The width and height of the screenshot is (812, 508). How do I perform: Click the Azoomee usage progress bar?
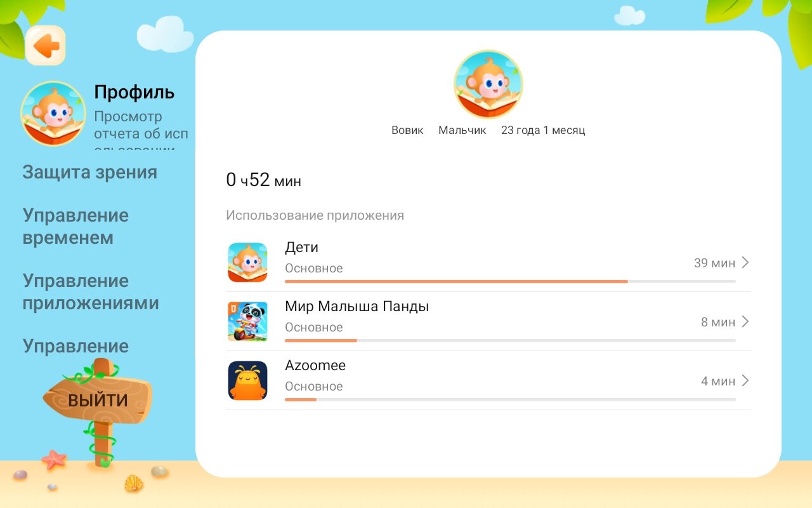(510, 399)
